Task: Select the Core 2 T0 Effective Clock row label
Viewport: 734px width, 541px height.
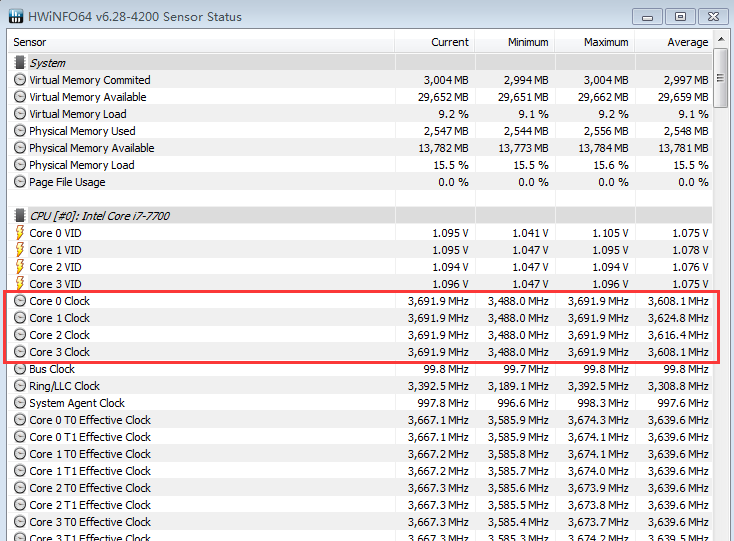Action: pos(90,488)
